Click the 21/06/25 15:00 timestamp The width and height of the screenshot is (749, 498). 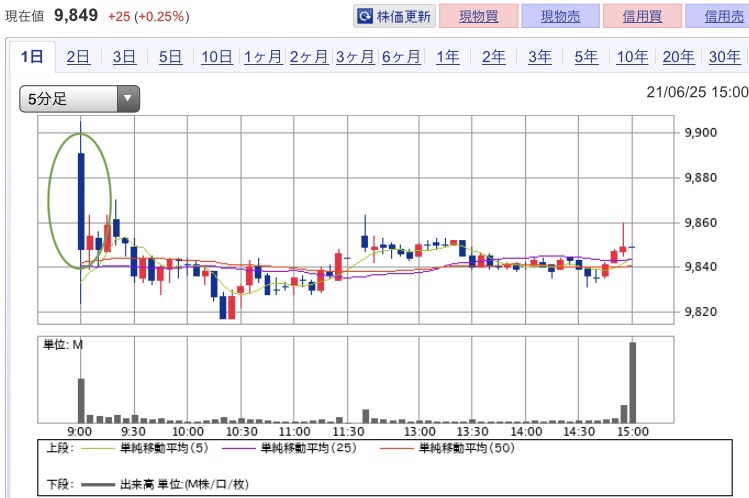697,92
